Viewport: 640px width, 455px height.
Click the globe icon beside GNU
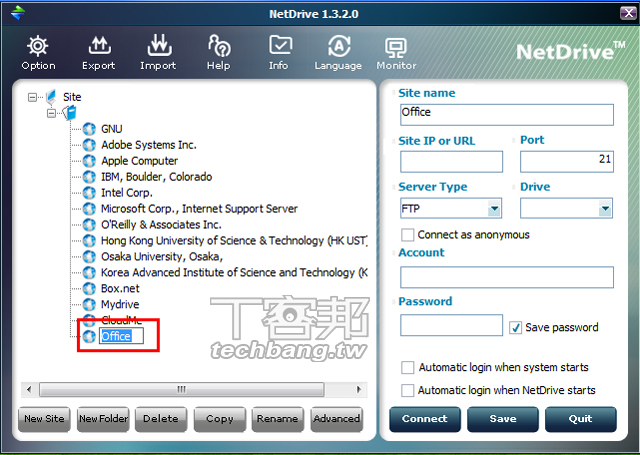(x=89, y=129)
